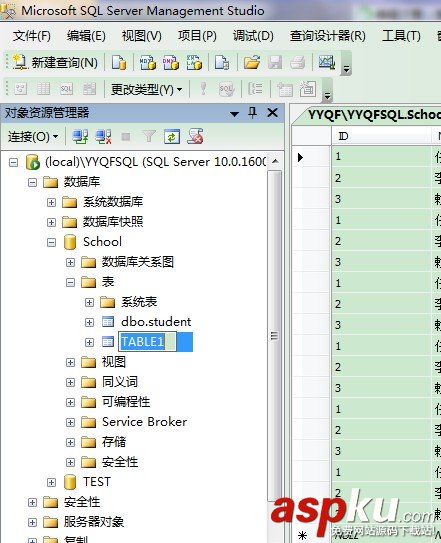
Task: Click the Print icon
Action: pos(298,63)
